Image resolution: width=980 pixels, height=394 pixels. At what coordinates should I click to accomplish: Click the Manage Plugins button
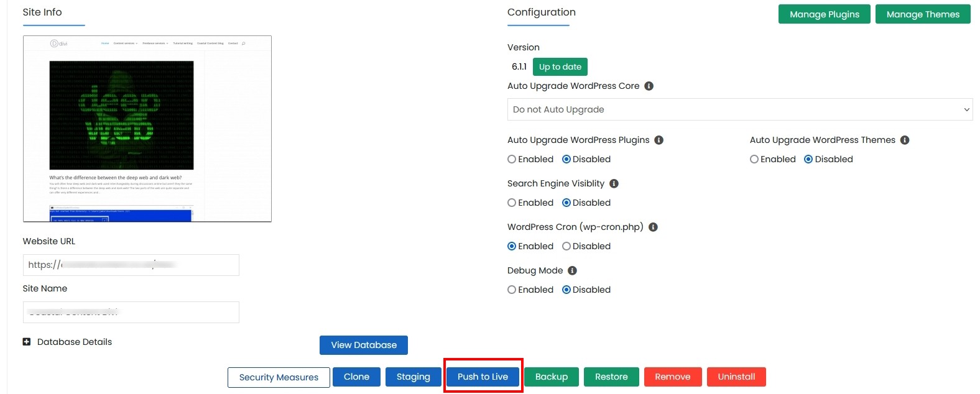[x=825, y=14]
